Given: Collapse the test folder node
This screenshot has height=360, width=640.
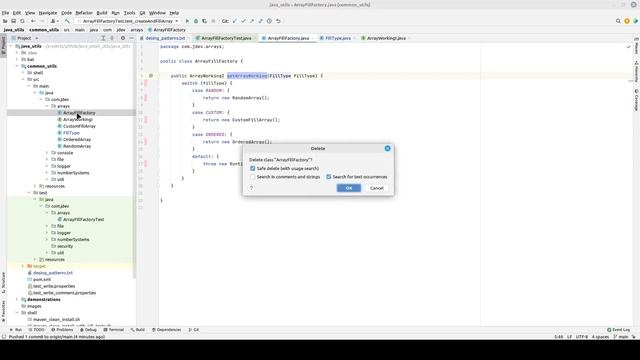Looking at the screenshot, I should [x=29, y=193].
